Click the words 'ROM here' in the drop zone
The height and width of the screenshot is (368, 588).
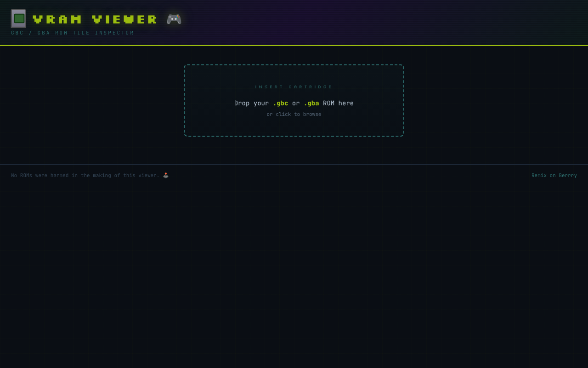click(x=338, y=103)
